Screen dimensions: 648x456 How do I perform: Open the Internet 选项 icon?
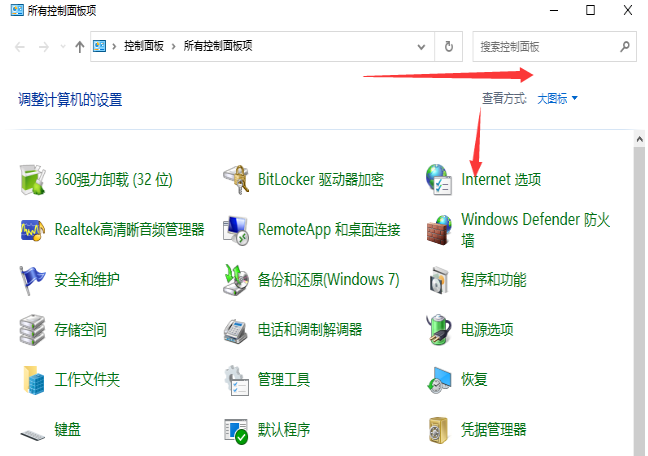tap(440, 180)
